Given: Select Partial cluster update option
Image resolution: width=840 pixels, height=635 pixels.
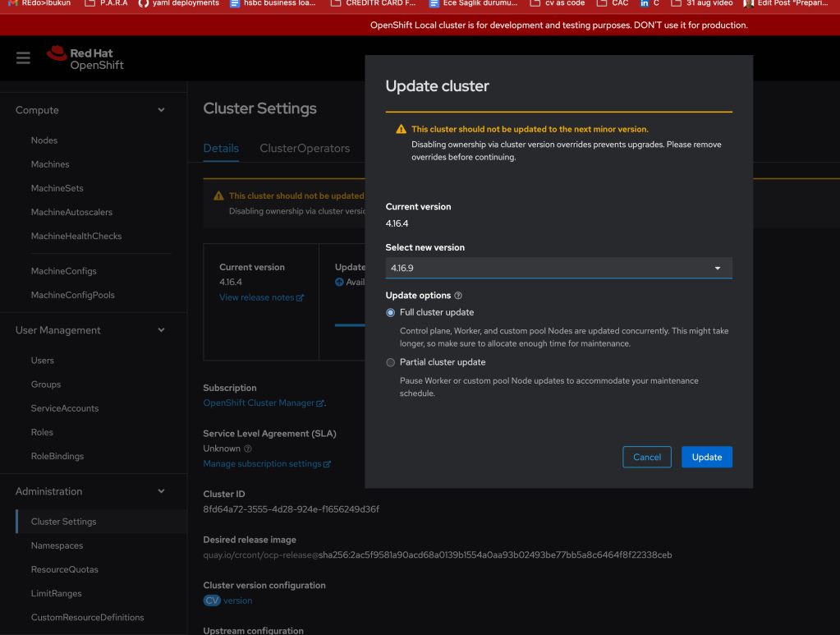Looking at the screenshot, I should 391,363.
